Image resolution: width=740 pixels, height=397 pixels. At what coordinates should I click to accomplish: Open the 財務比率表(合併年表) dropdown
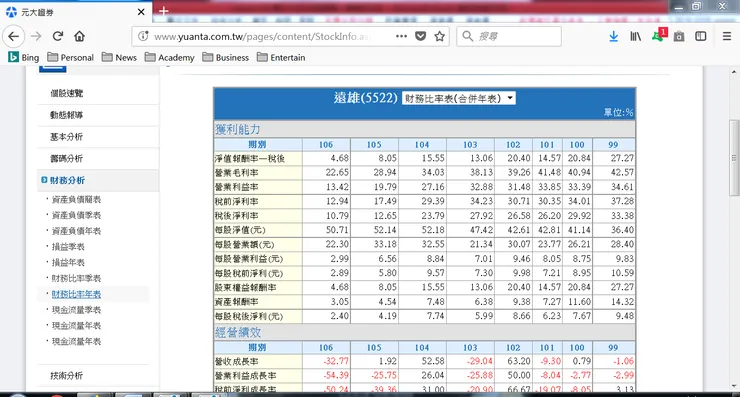[458, 98]
